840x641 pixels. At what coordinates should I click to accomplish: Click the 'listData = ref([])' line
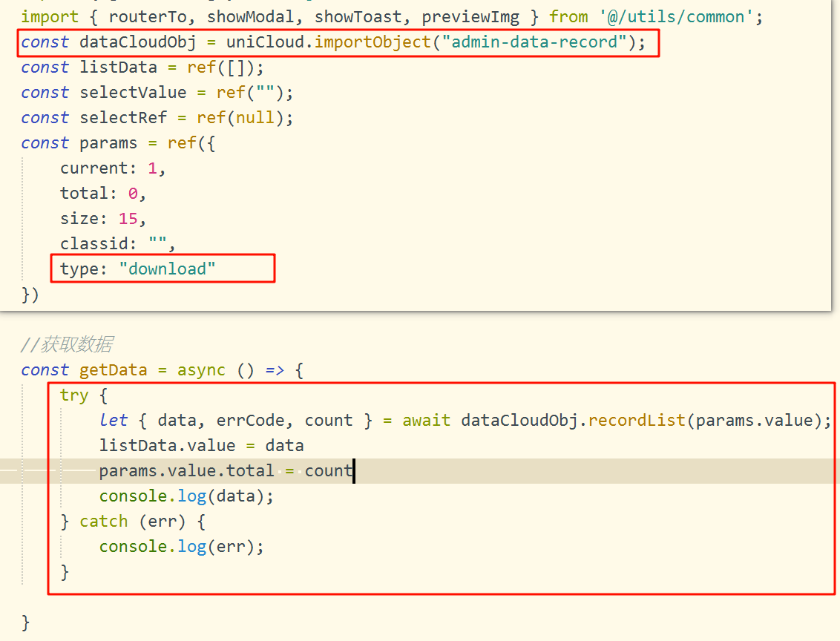pyautogui.click(x=142, y=68)
